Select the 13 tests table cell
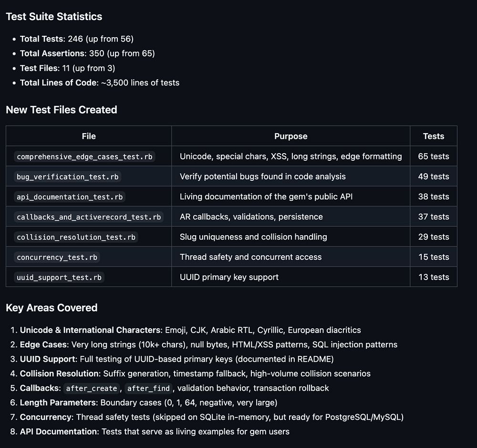The width and height of the screenshot is (477, 448). 433,277
